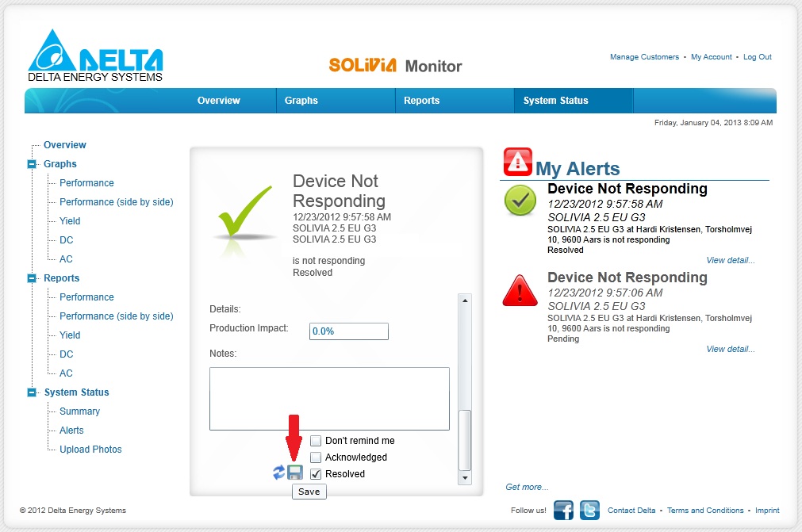Collapse the System Status tree node

point(32,392)
